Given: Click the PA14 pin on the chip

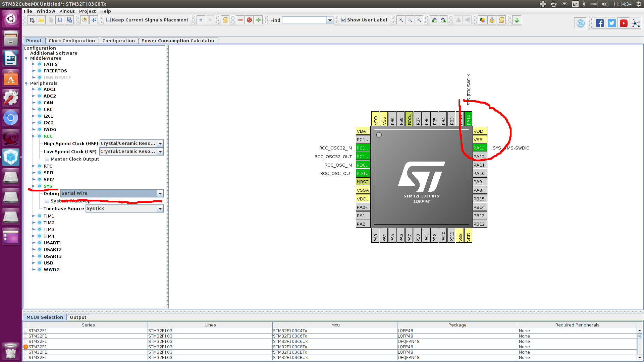Looking at the screenshot, I should click(x=468, y=119).
